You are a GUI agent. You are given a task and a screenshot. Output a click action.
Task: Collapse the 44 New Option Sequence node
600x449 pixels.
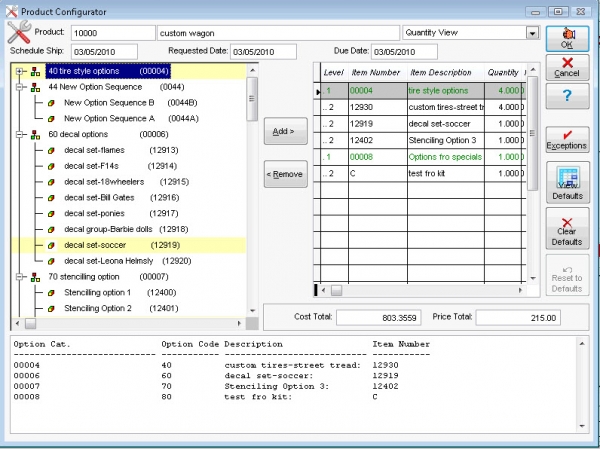tap(19, 87)
